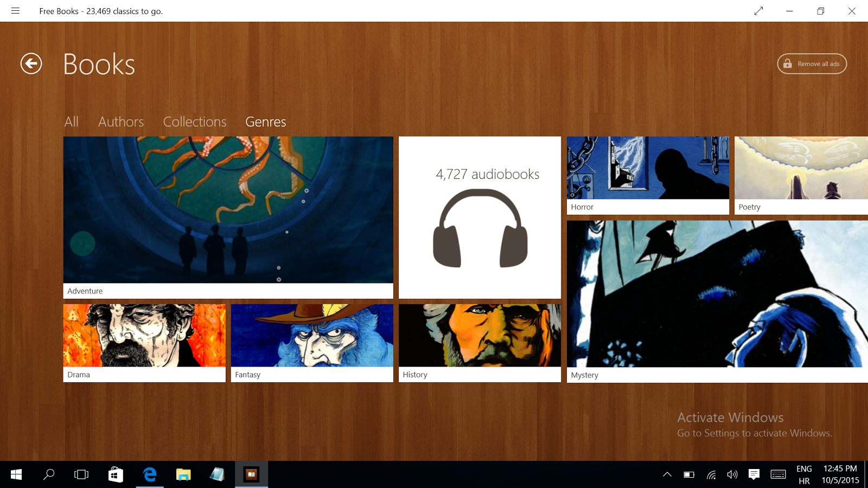Switch to the All tab

pos(71,122)
